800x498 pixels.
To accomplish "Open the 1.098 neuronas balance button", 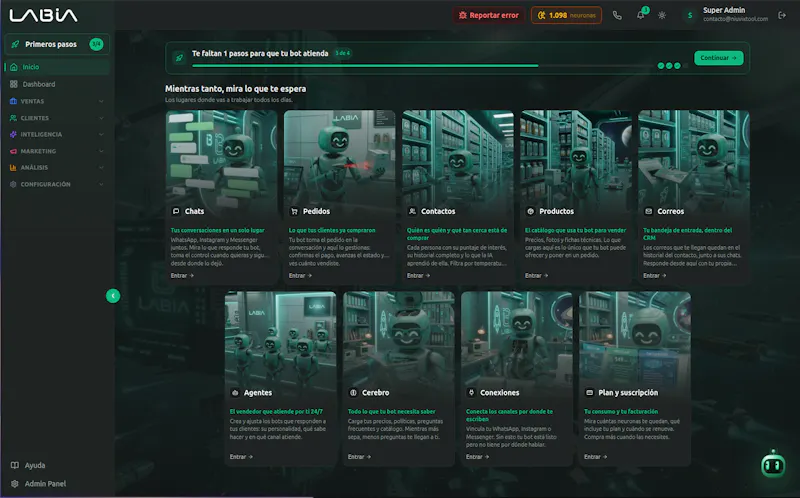I will click(x=566, y=15).
